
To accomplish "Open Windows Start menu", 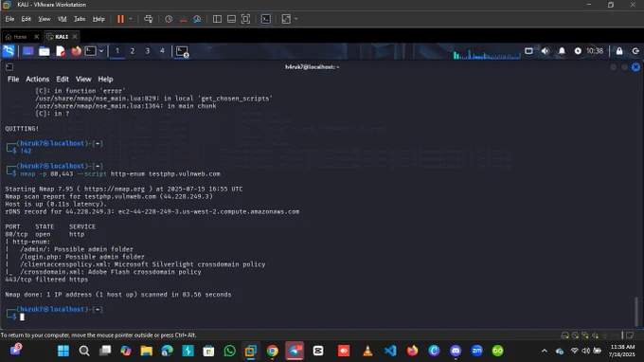I will [x=63, y=351].
